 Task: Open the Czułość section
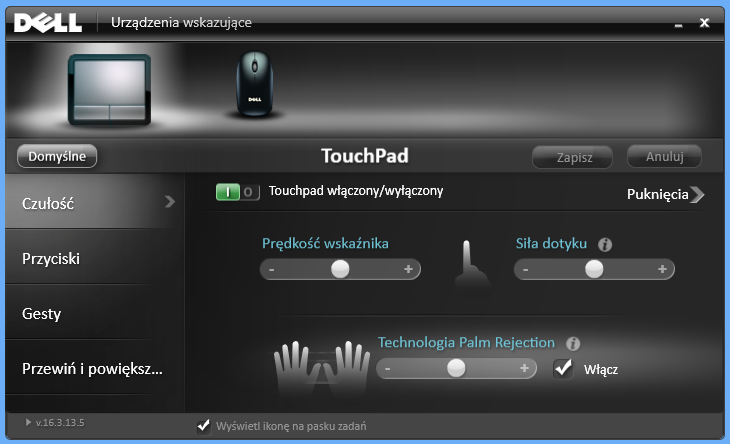[x=95, y=202]
